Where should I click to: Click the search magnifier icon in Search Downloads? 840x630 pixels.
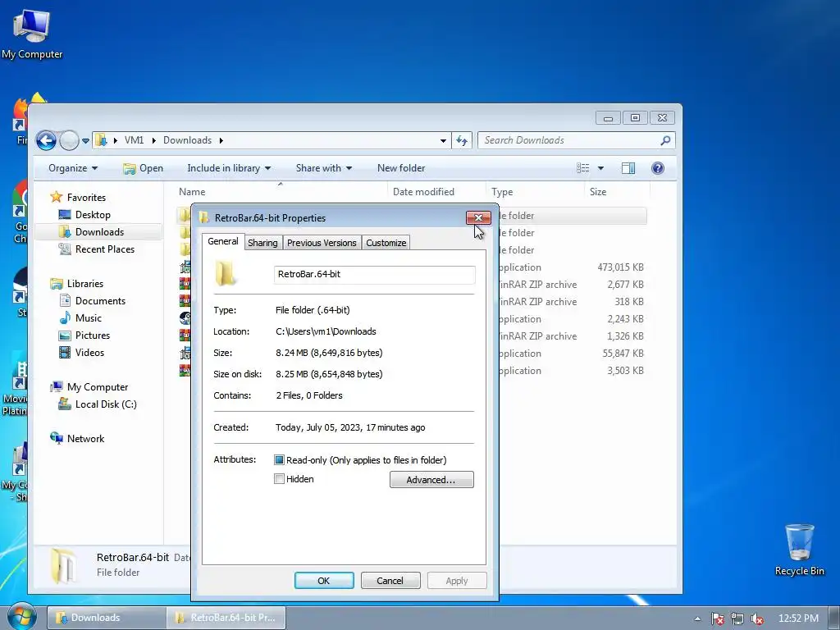pyautogui.click(x=665, y=140)
